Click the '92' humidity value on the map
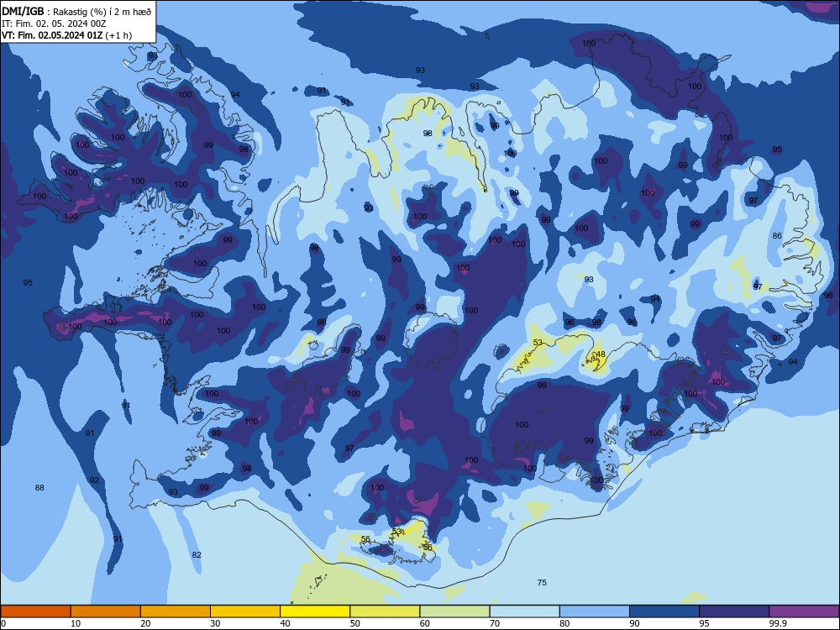 (94, 480)
